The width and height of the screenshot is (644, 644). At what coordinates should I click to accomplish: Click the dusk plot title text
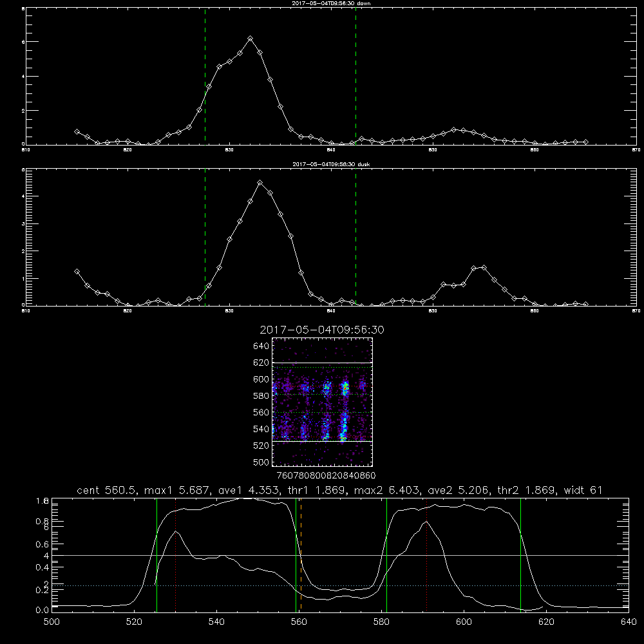point(331,164)
